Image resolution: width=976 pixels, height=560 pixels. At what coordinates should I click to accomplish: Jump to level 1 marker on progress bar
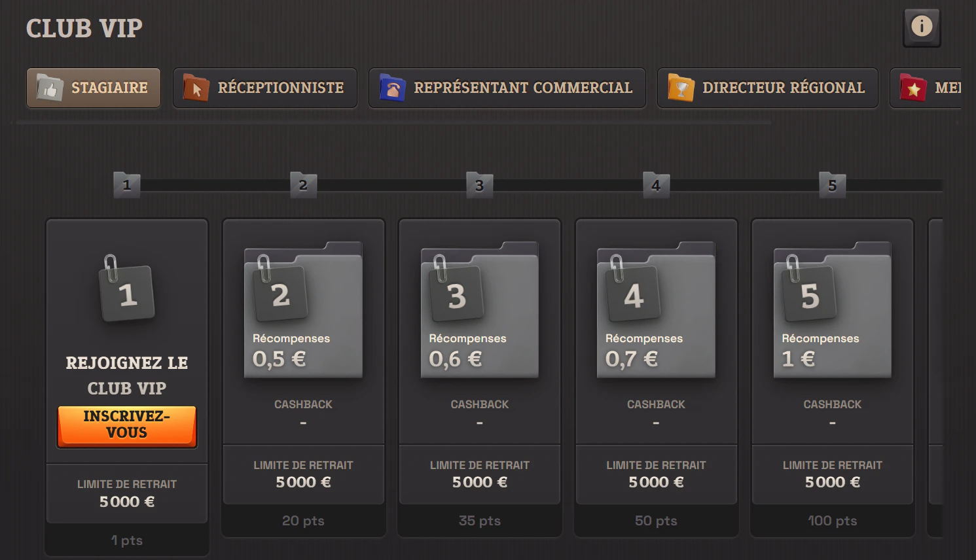(127, 185)
